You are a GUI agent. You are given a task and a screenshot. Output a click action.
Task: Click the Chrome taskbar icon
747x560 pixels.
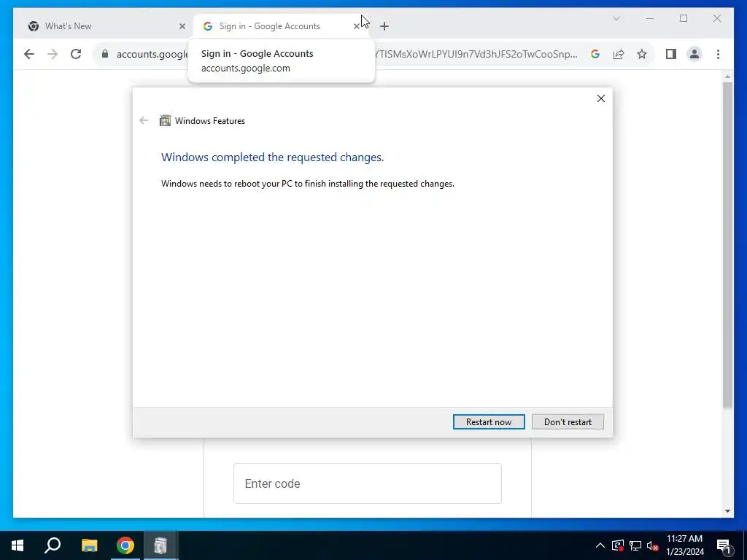pyautogui.click(x=125, y=545)
